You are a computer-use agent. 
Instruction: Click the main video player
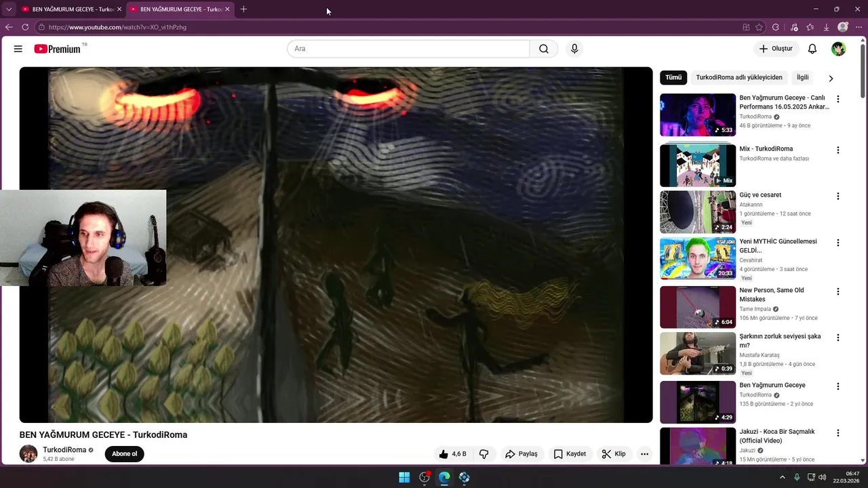point(336,245)
